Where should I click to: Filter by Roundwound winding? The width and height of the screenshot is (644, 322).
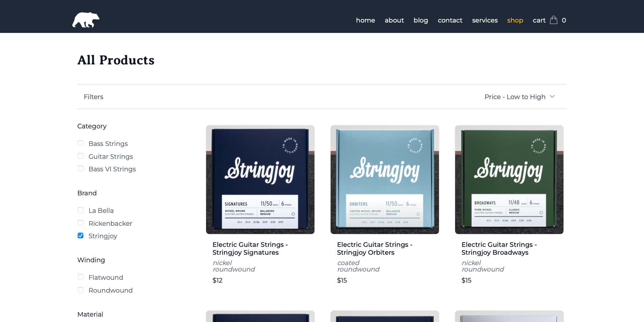tap(80, 290)
